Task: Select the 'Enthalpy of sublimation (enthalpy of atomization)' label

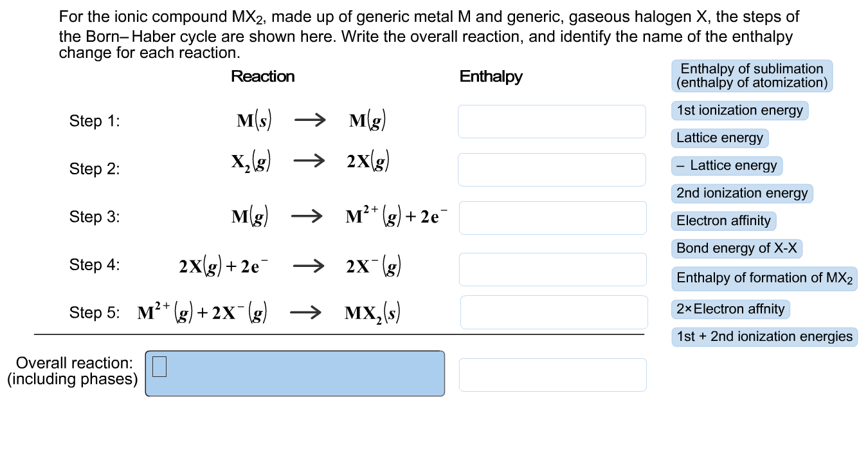Action: pyautogui.click(x=752, y=76)
